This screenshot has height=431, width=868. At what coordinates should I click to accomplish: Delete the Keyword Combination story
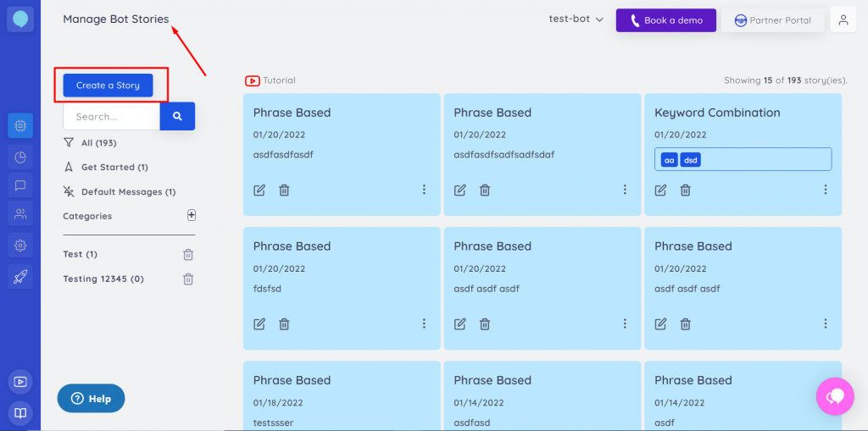click(685, 190)
